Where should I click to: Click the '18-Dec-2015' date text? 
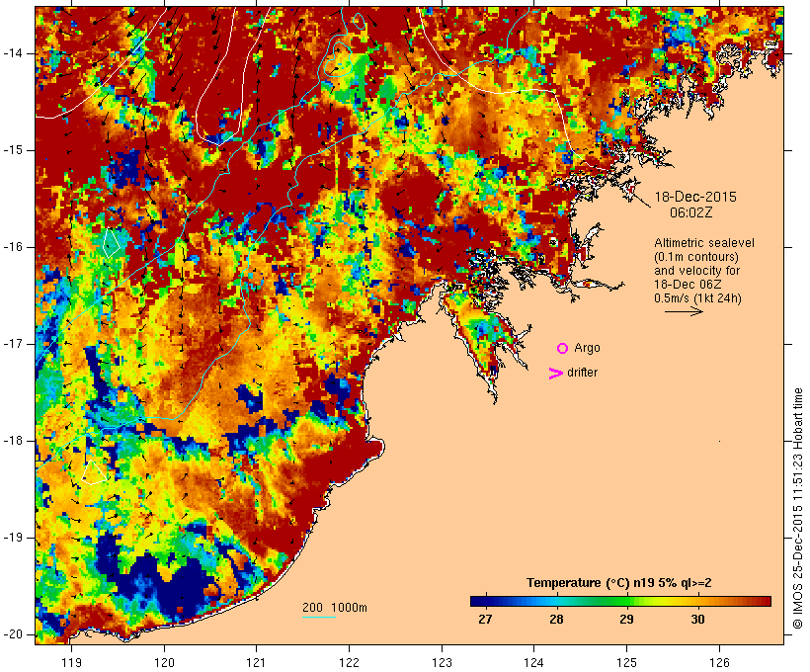coord(695,197)
